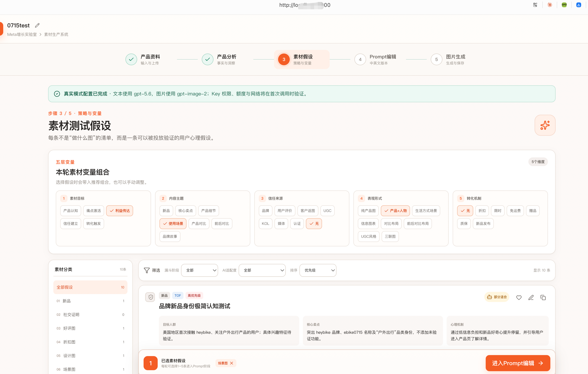Remove the 场景图 selected chip

click(x=232, y=363)
